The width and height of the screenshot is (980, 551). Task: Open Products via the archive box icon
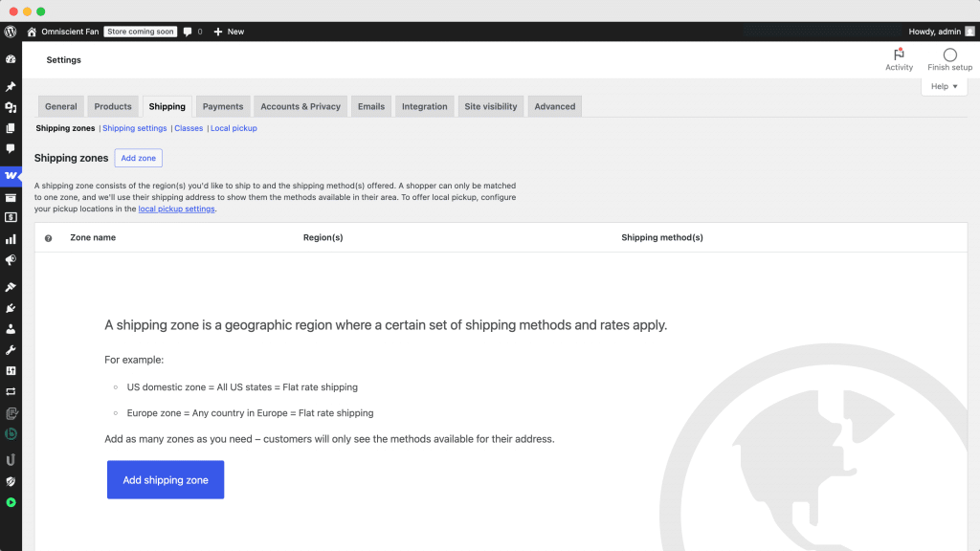(11, 197)
